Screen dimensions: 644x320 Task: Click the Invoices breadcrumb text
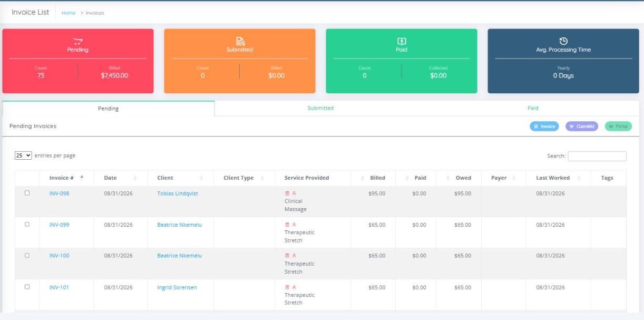point(95,13)
